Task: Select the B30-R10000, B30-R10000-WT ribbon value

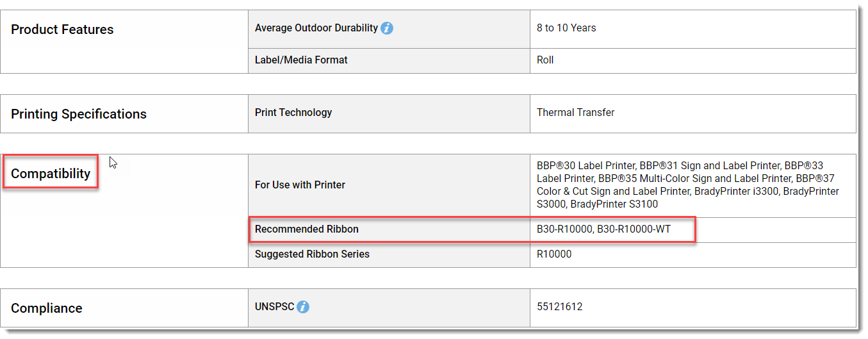Action: pyautogui.click(x=604, y=229)
